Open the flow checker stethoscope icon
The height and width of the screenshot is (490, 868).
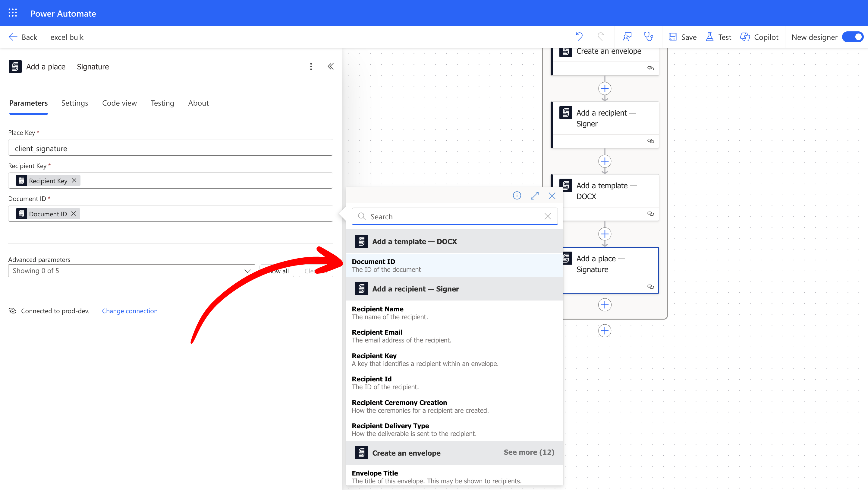(x=648, y=37)
